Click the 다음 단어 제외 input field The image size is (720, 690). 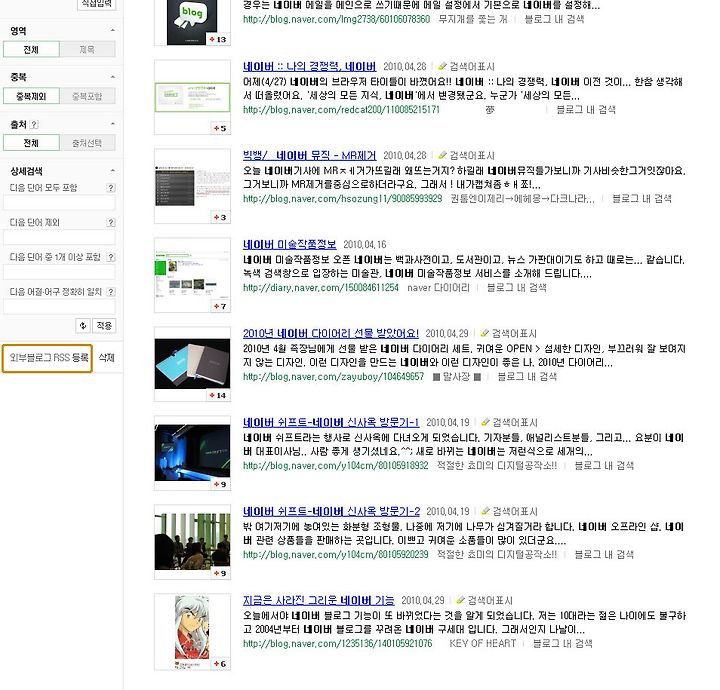pos(59,237)
